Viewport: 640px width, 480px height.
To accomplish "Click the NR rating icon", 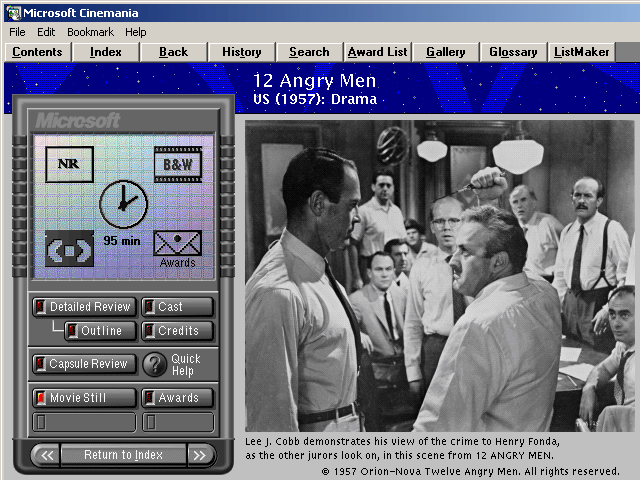I will (69, 164).
